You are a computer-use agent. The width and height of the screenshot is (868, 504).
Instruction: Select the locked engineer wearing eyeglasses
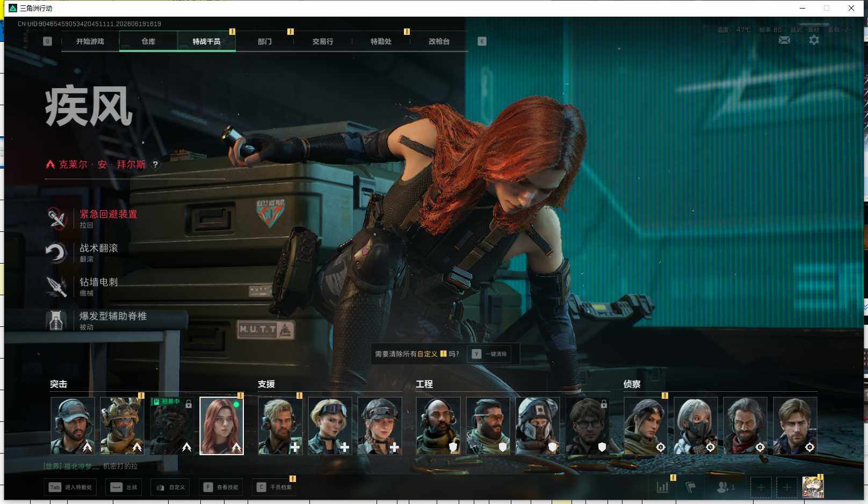[x=588, y=426]
